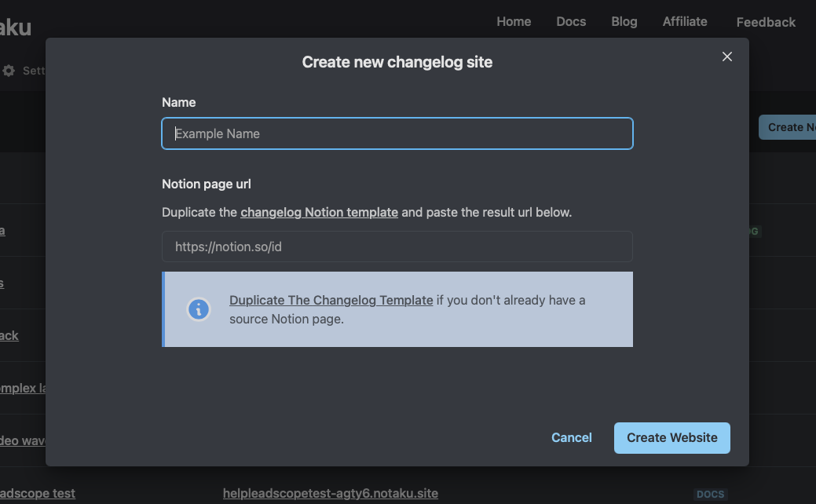
Task: Click the adscope test site entry
Action: (38, 494)
